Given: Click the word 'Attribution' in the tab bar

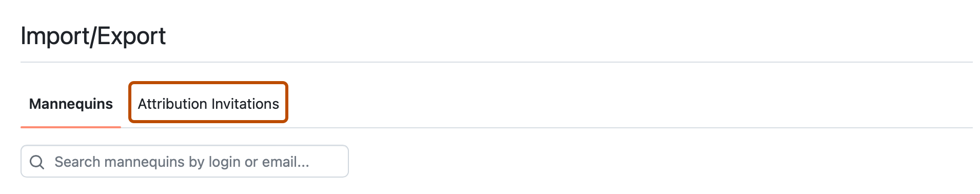Looking at the screenshot, I should click(172, 104).
